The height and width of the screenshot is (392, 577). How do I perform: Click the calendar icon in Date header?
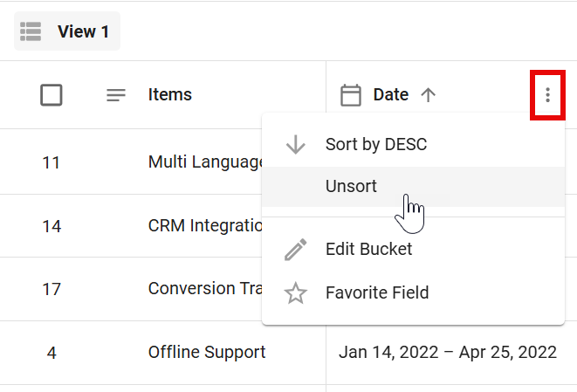(350, 94)
